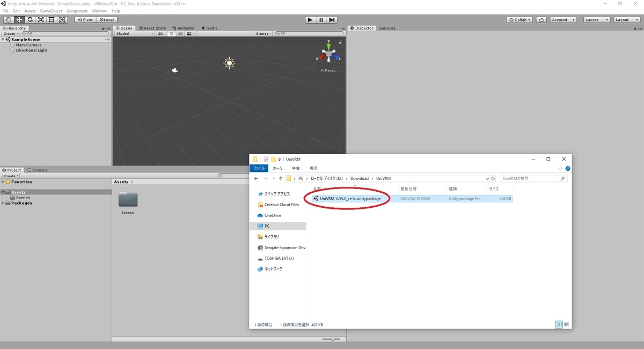Select the Rotate tool

click(30, 20)
